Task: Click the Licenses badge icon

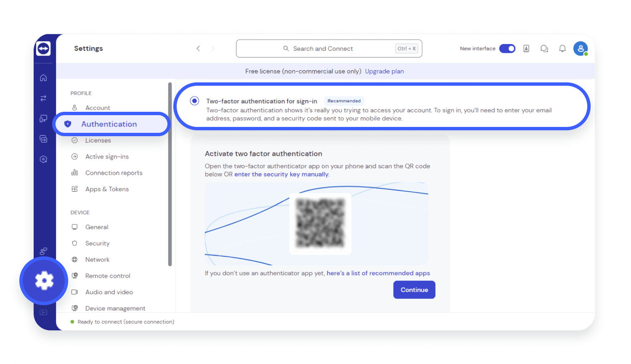Action: tap(74, 140)
